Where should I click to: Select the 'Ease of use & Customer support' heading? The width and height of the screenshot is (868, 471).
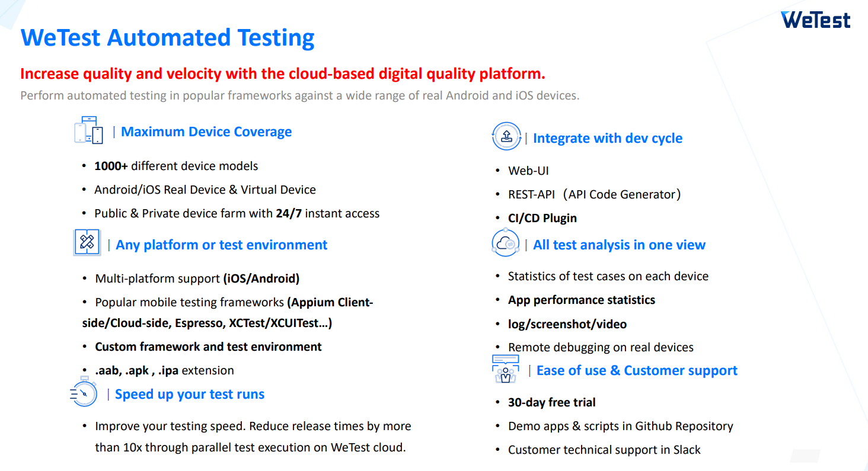(x=637, y=370)
